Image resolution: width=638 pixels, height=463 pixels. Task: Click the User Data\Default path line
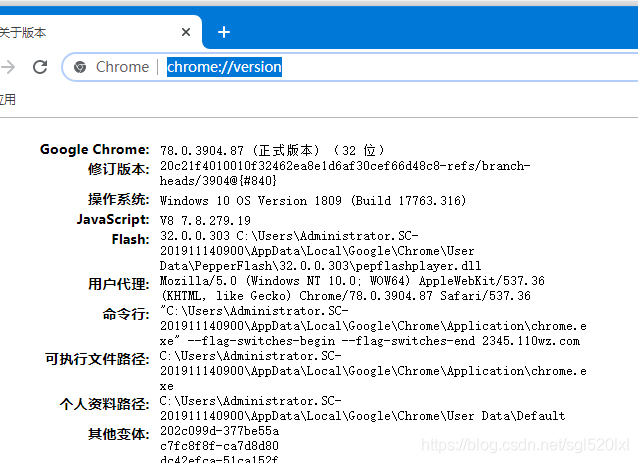coord(363,416)
